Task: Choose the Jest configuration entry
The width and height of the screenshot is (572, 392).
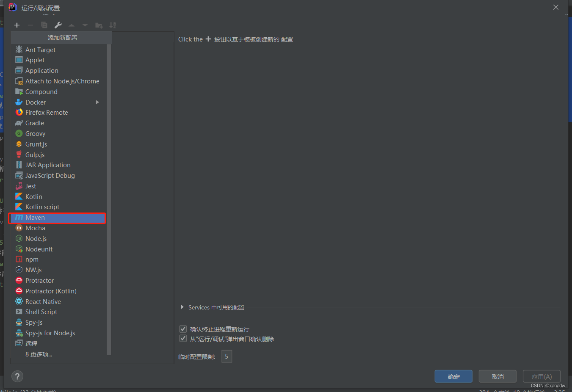Action: (59, 186)
